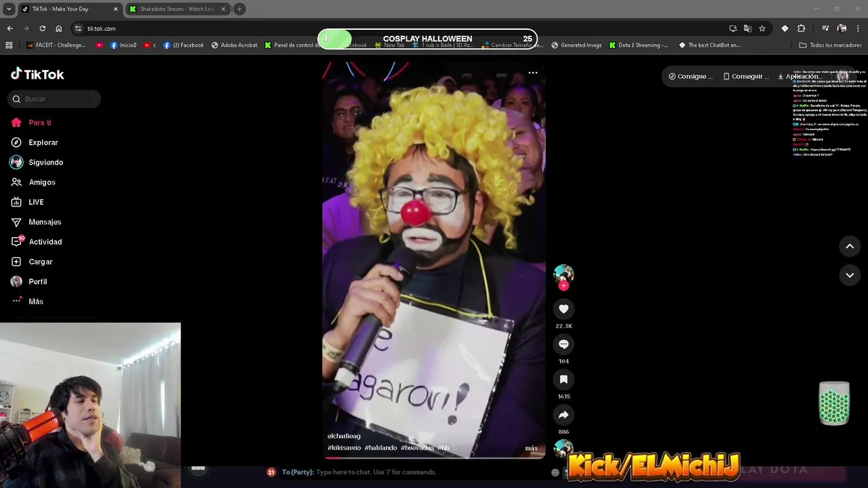Open the Generated Image bookmark
The image size is (868, 488).
576,45
